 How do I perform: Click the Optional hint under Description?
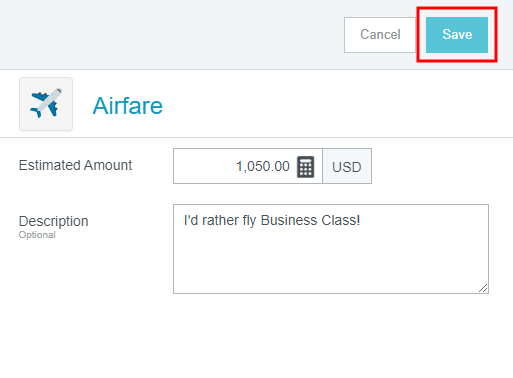[x=37, y=235]
